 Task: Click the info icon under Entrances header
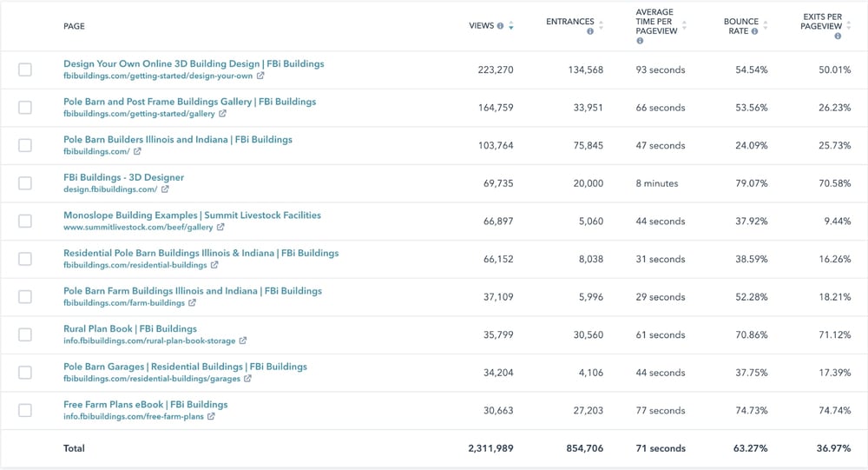589,31
